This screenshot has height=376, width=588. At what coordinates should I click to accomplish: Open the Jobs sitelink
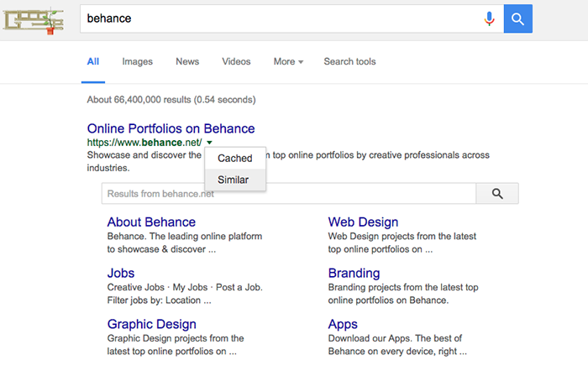pyautogui.click(x=121, y=273)
